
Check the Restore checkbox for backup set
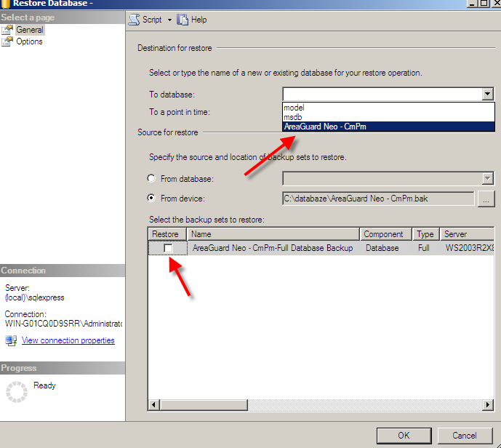pyautogui.click(x=168, y=248)
